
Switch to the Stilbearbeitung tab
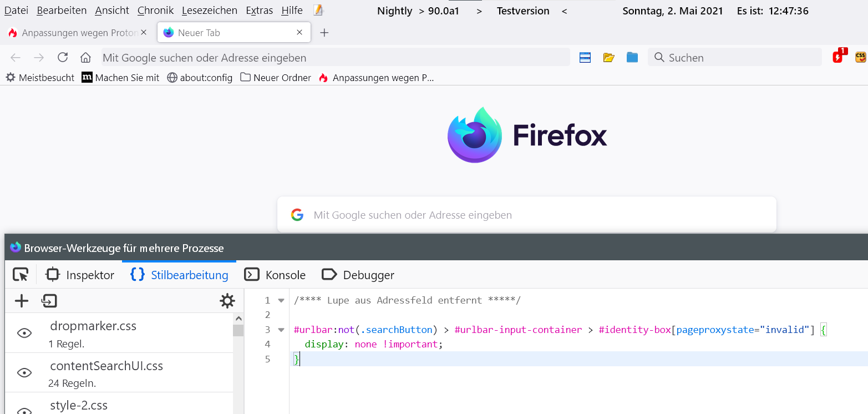[179, 275]
